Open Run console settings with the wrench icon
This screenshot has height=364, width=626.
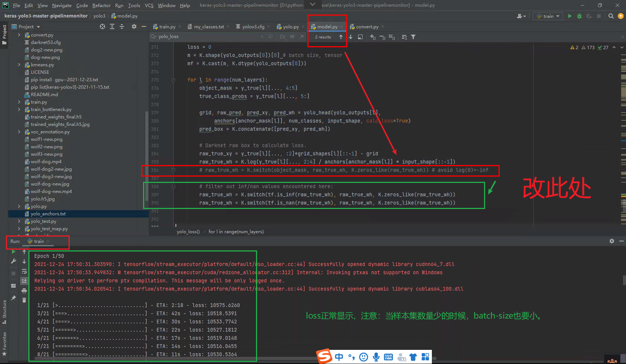coord(13,262)
